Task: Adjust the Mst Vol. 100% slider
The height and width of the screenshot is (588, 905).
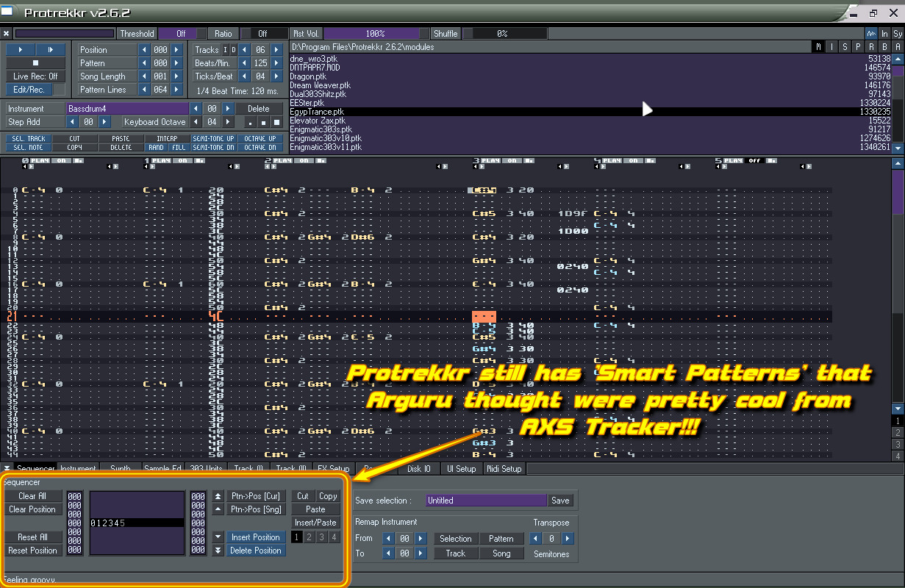Action: (376, 34)
